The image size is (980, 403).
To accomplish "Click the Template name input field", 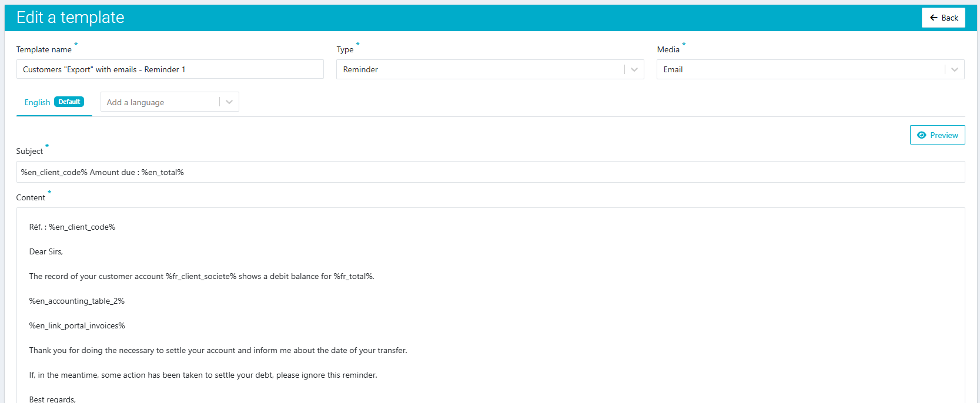I will [x=170, y=69].
